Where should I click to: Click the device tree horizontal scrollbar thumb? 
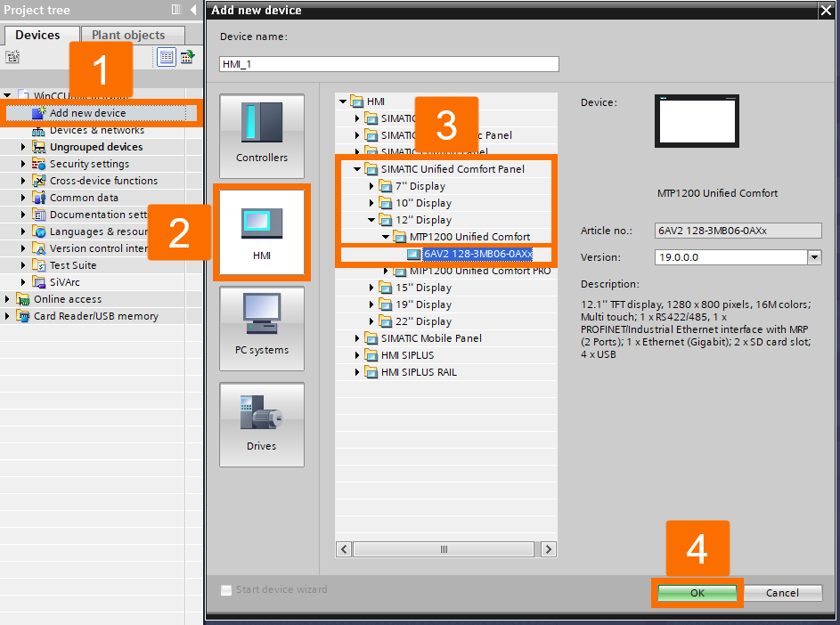(444, 549)
